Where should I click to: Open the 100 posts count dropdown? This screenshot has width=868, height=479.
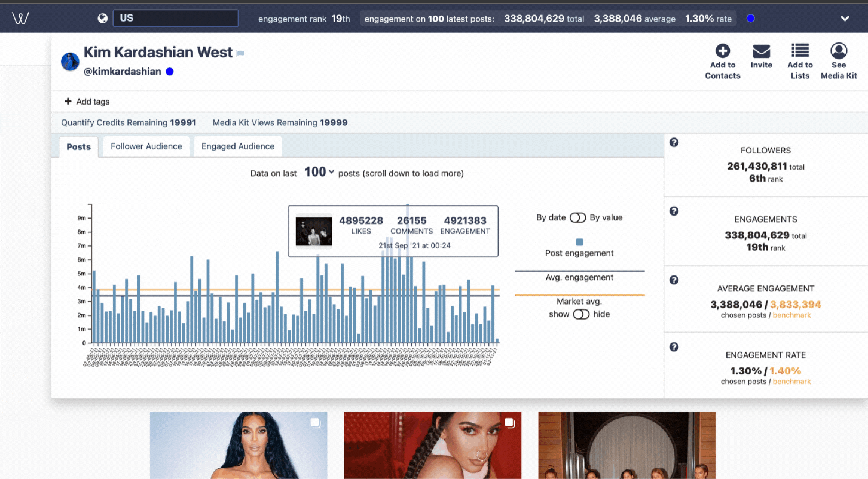pyautogui.click(x=319, y=172)
